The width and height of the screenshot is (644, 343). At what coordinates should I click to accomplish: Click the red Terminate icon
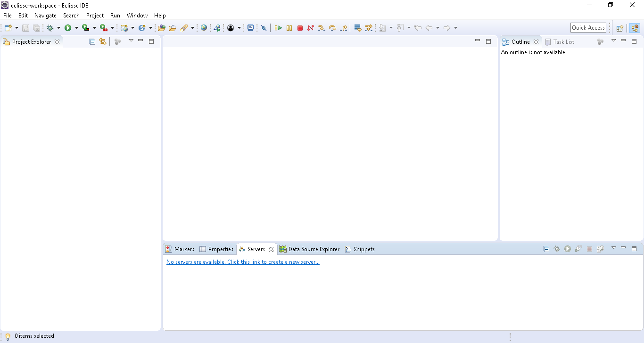(300, 28)
